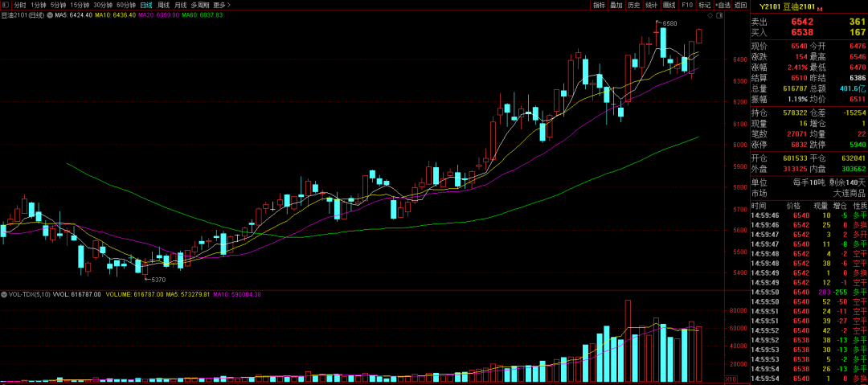
Task: Click the MA60: 6037.83 label
Action: (202, 15)
